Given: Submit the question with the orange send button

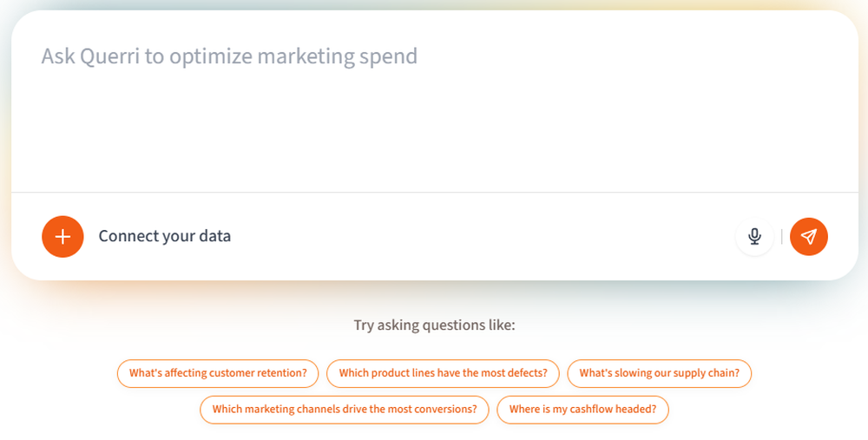Looking at the screenshot, I should pyautogui.click(x=809, y=236).
